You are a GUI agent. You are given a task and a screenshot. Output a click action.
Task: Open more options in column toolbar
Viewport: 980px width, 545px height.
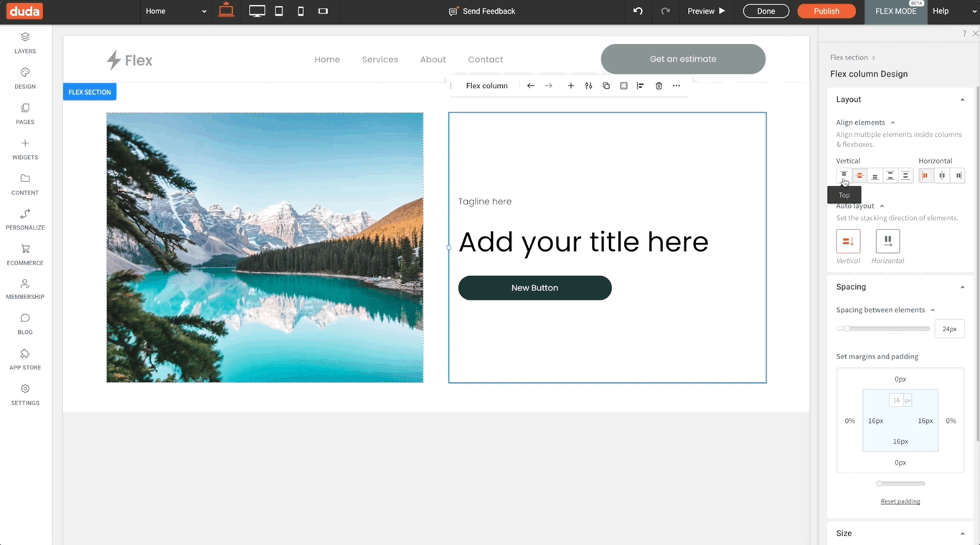677,85
